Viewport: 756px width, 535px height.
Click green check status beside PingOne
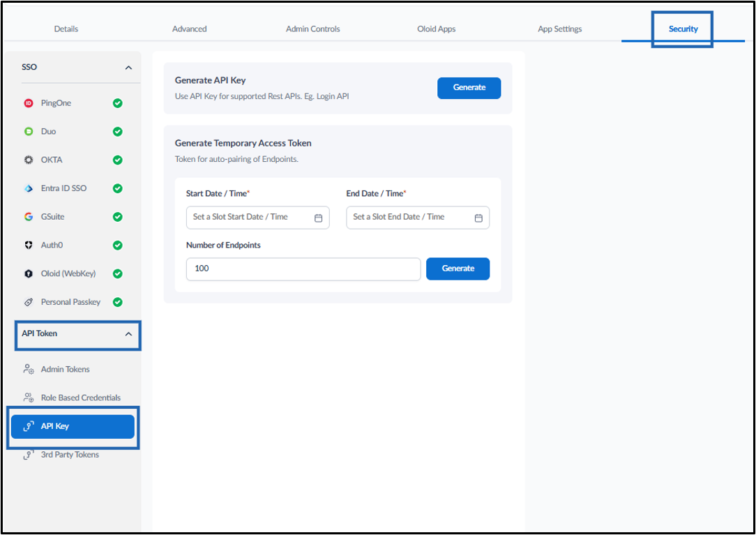click(118, 103)
